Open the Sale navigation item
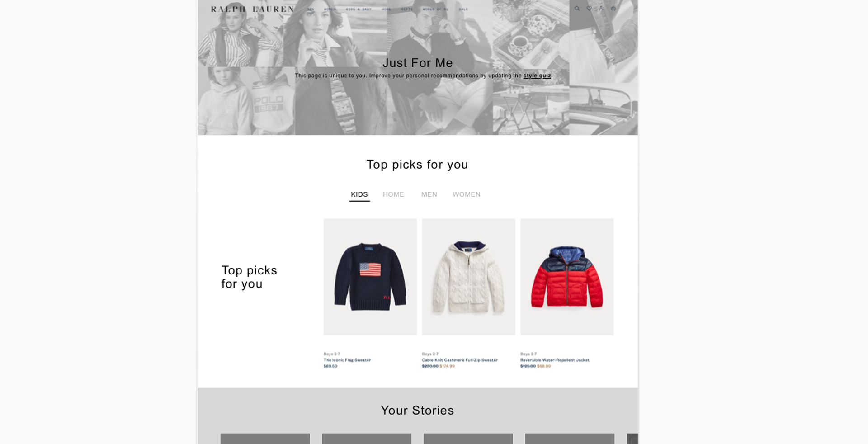The image size is (868, 444). tap(463, 9)
